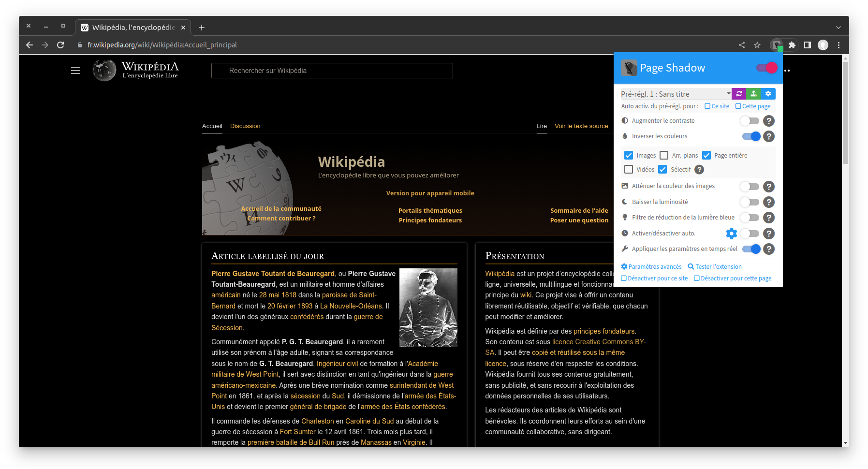Viewport: 868px width, 469px height.
Task: Open auto enable/disable gear settings
Action: point(732,234)
